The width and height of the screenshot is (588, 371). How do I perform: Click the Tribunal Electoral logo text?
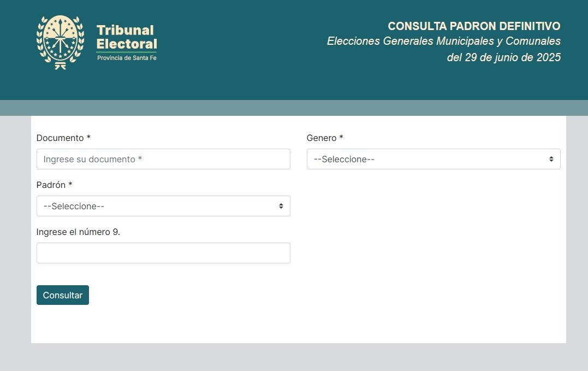point(126,37)
